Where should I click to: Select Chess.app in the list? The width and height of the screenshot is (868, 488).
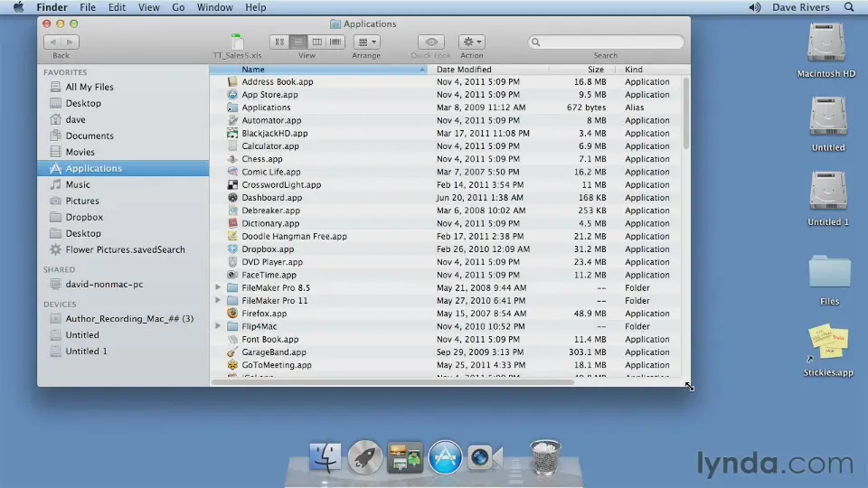click(262, 159)
